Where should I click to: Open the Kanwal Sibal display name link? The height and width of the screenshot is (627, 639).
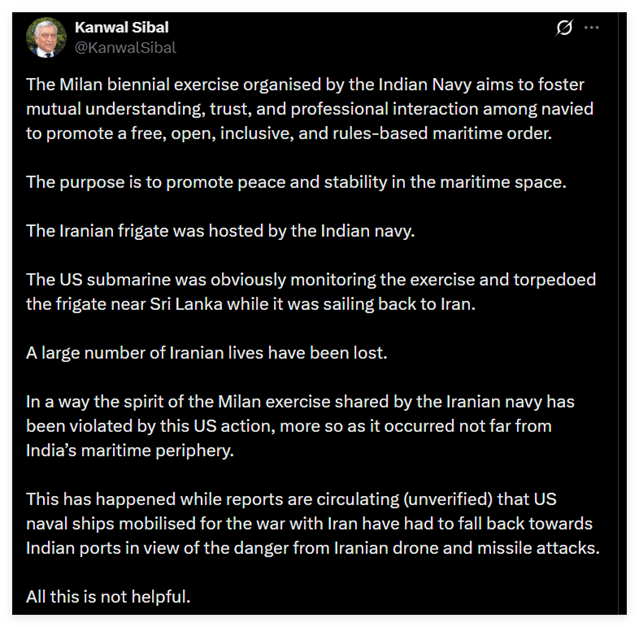point(124,27)
